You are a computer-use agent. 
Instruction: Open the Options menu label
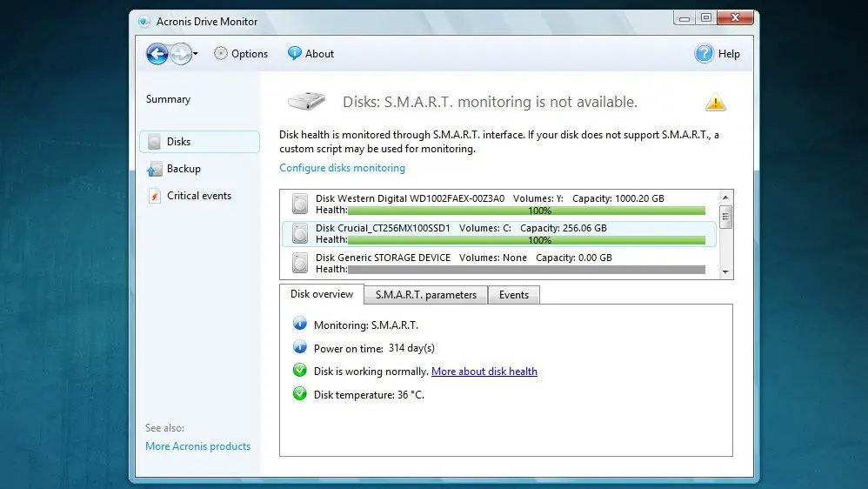coord(250,54)
